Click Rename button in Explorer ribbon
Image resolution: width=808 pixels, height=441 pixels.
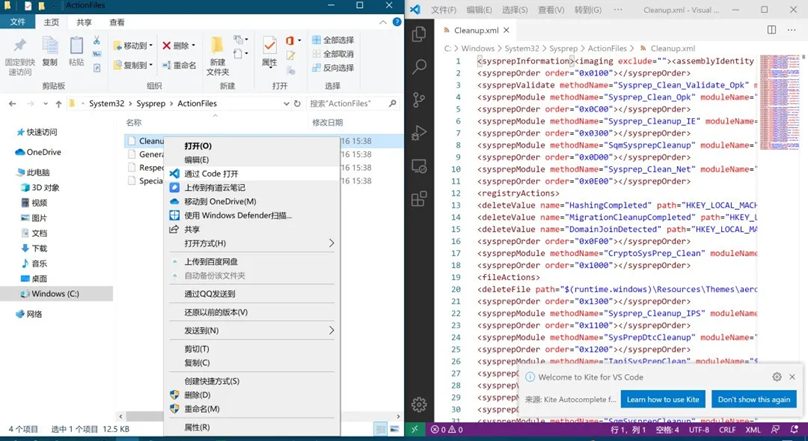179,65
